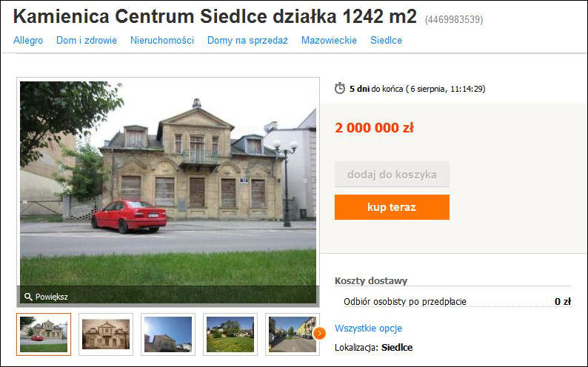Select third thumbnail with blue sky
Viewport: 588px width, 367px height.
pyautogui.click(x=168, y=334)
